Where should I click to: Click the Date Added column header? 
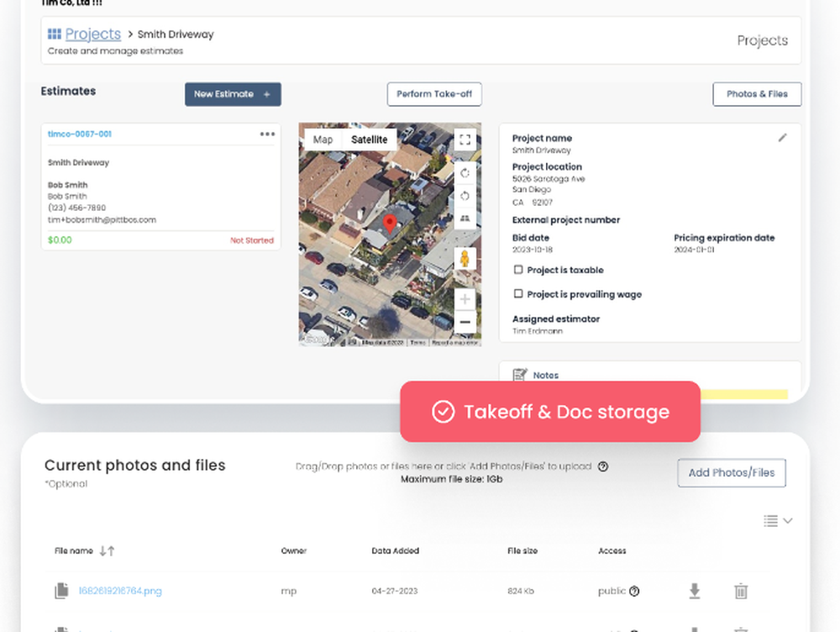396,550
